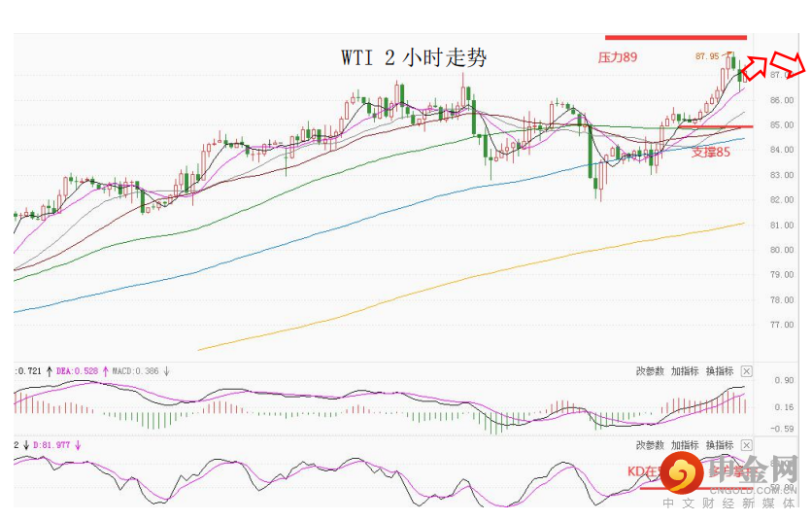Screen dimensions: 812x521
Task: Click the 81.00 price axis label
Action: click(x=782, y=225)
